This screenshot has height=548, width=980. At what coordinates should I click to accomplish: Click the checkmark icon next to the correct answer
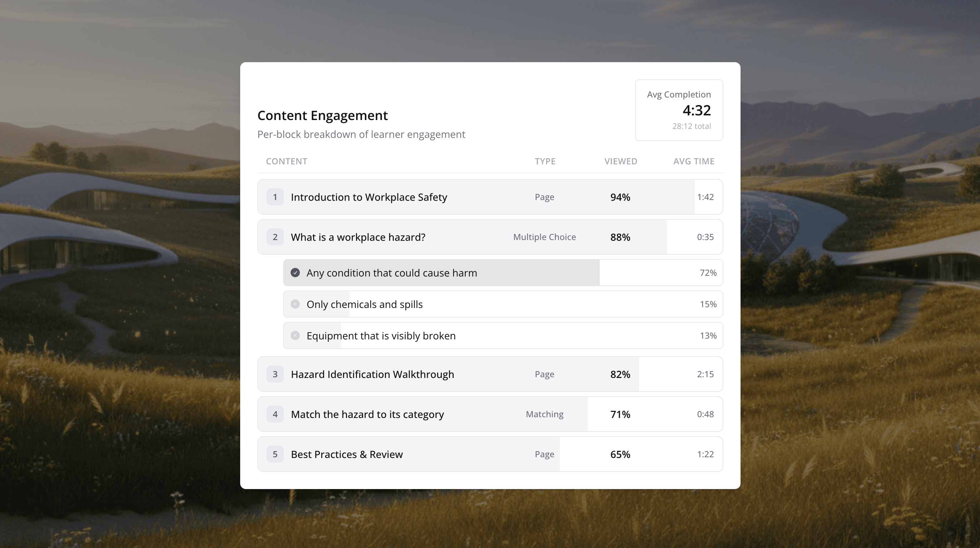coord(295,273)
